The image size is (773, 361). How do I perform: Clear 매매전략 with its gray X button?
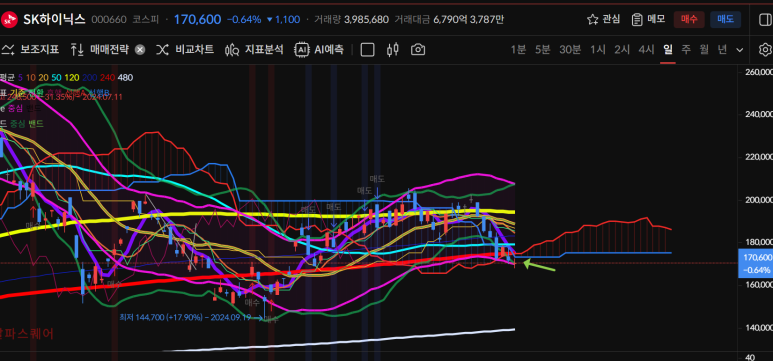tap(140, 49)
